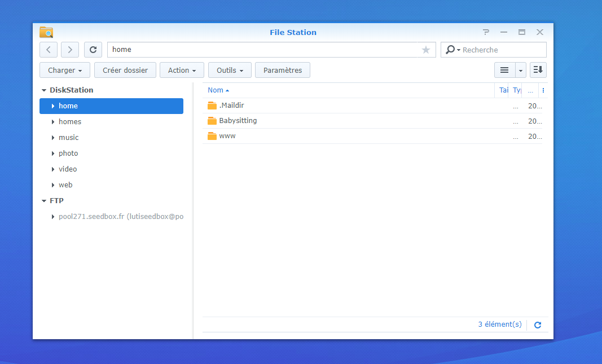
Task: Expand the web folder arrow
Action: click(53, 185)
